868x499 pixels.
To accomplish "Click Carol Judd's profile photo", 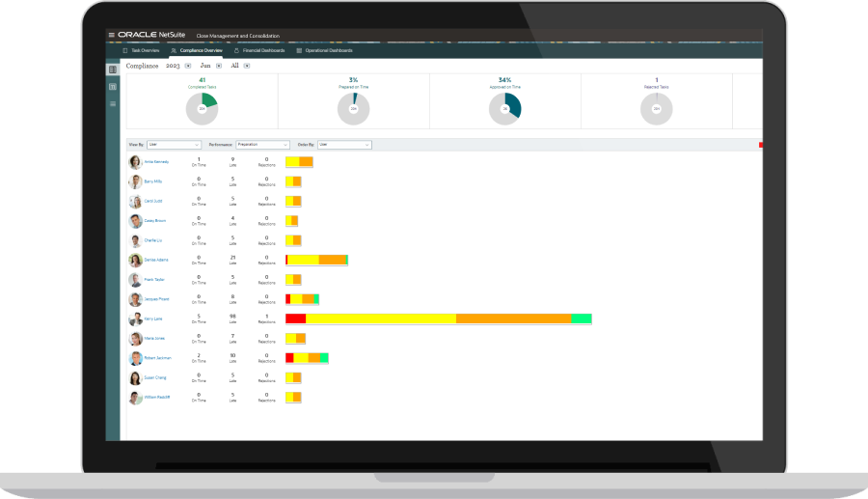I will pyautogui.click(x=135, y=202).
